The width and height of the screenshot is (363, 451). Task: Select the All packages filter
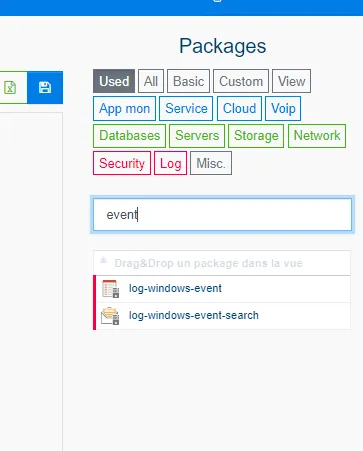point(151,81)
